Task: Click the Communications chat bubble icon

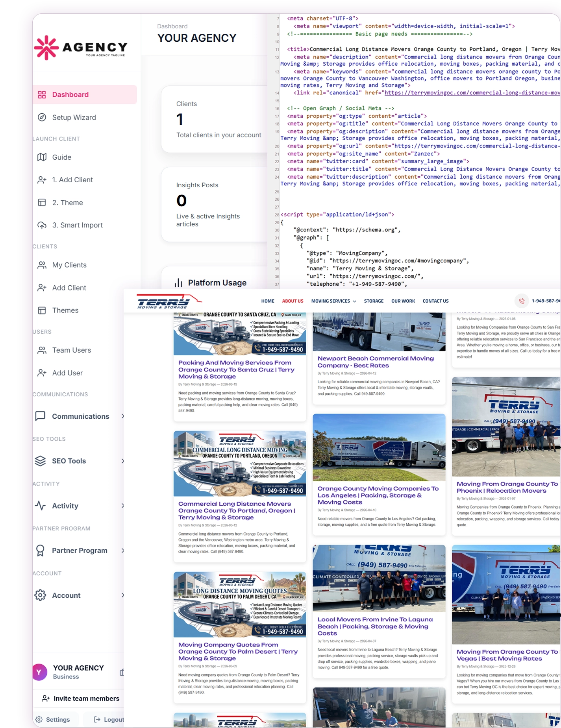Action: click(x=40, y=416)
